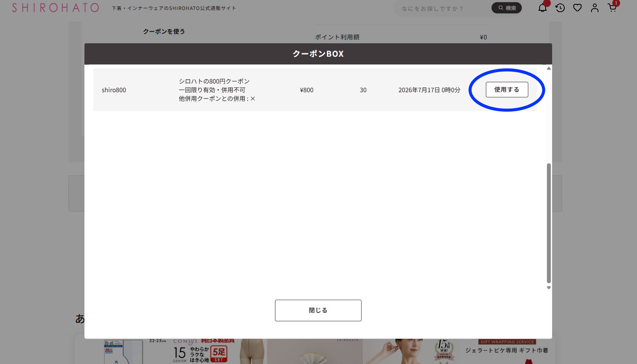The image size is (637, 364).
Task: Open the account user icon
Action: (595, 8)
